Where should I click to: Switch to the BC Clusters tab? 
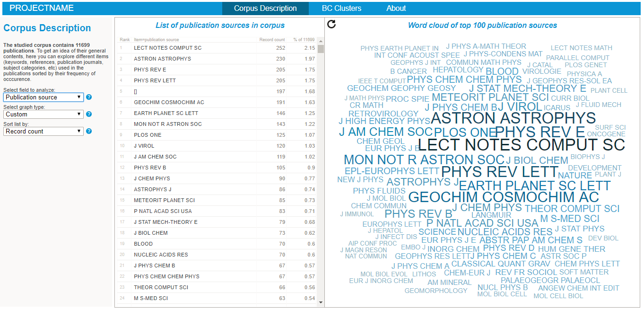click(x=341, y=8)
